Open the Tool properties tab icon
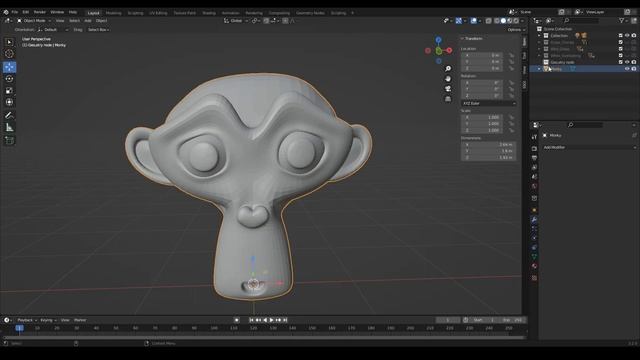 tap(534, 137)
